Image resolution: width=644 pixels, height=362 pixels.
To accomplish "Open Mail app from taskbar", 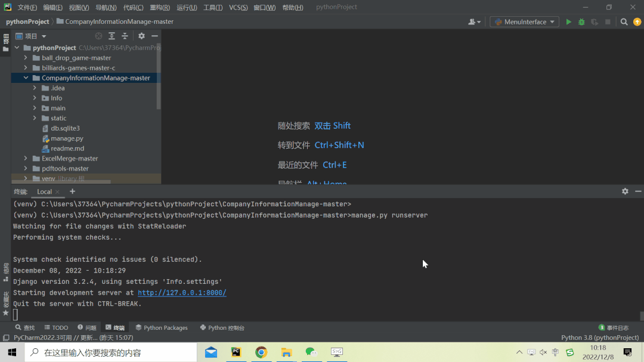I will point(211,352).
